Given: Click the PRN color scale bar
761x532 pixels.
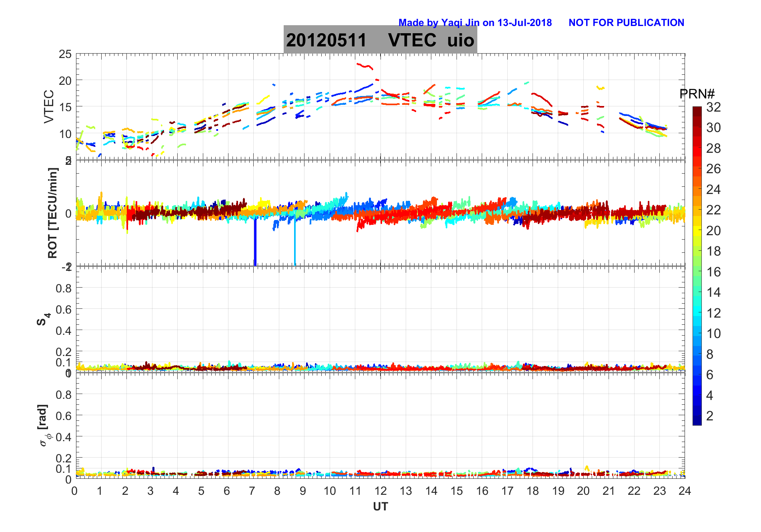Looking at the screenshot, I should pos(697,266).
